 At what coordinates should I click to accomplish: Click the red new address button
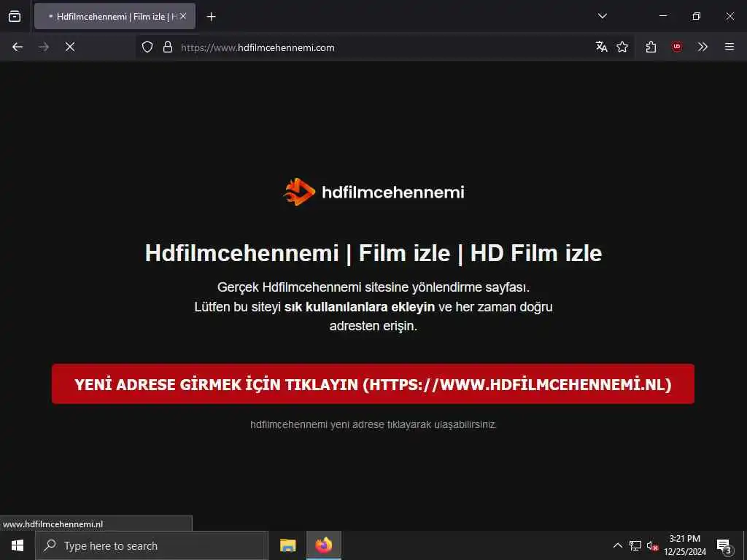point(373,384)
